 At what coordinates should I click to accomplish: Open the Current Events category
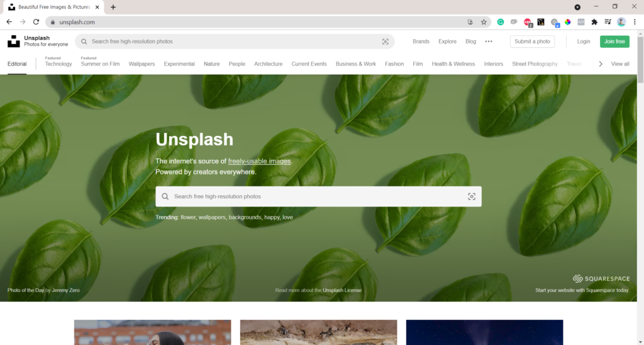(x=309, y=64)
